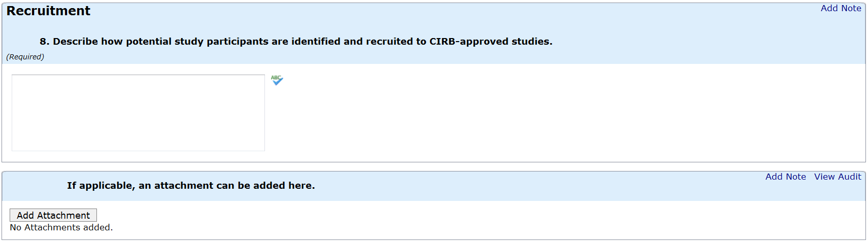Select the question 8 prompt text
Image resolution: width=868 pixels, height=241 pixels.
pos(296,42)
